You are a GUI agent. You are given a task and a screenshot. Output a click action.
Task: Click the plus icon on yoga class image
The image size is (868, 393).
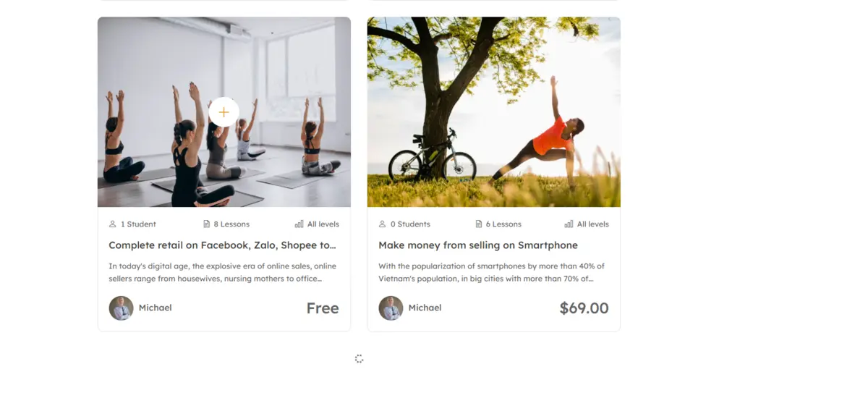tap(224, 112)
